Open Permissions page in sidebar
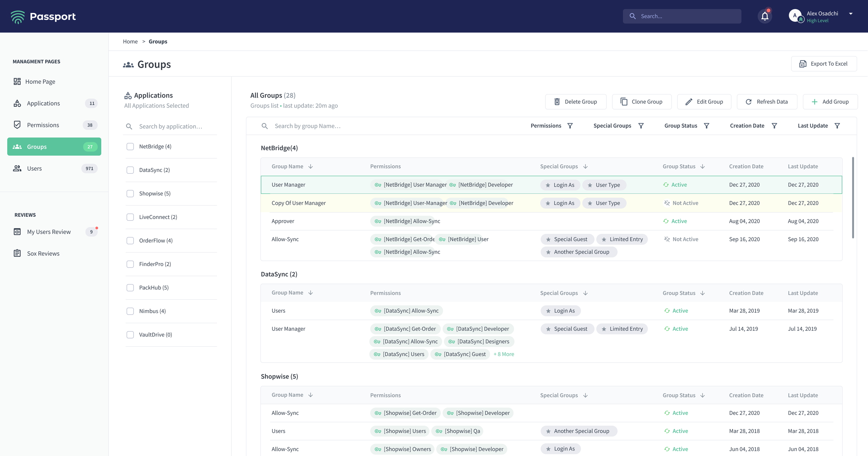The image size is (868, 456). point(54,125)
